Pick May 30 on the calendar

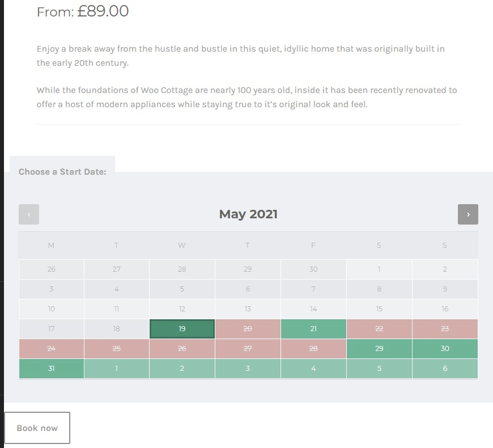(x=445, y=349)
